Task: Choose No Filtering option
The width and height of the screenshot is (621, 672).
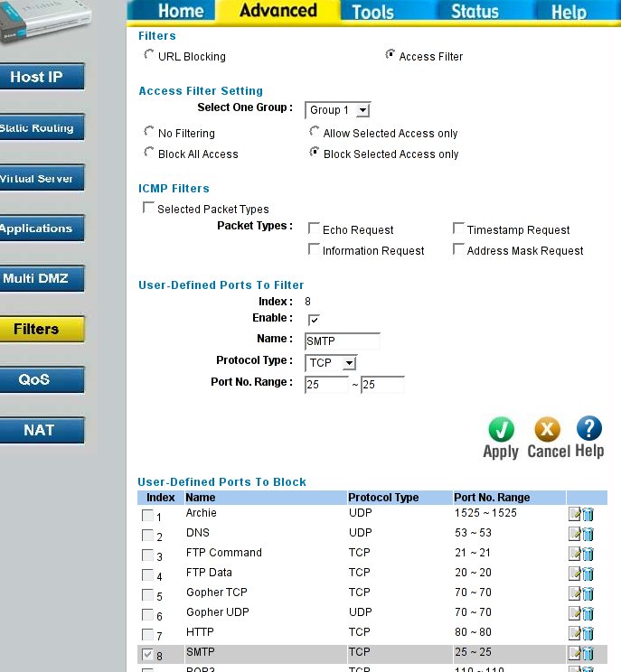Action: click(148, 131)
